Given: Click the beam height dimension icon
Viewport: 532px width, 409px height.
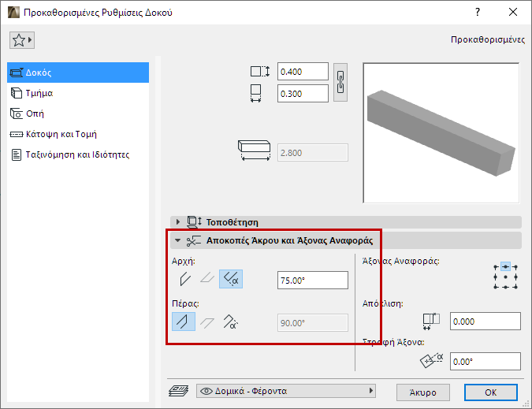Looking at the screenshot, I should (260, 72).
